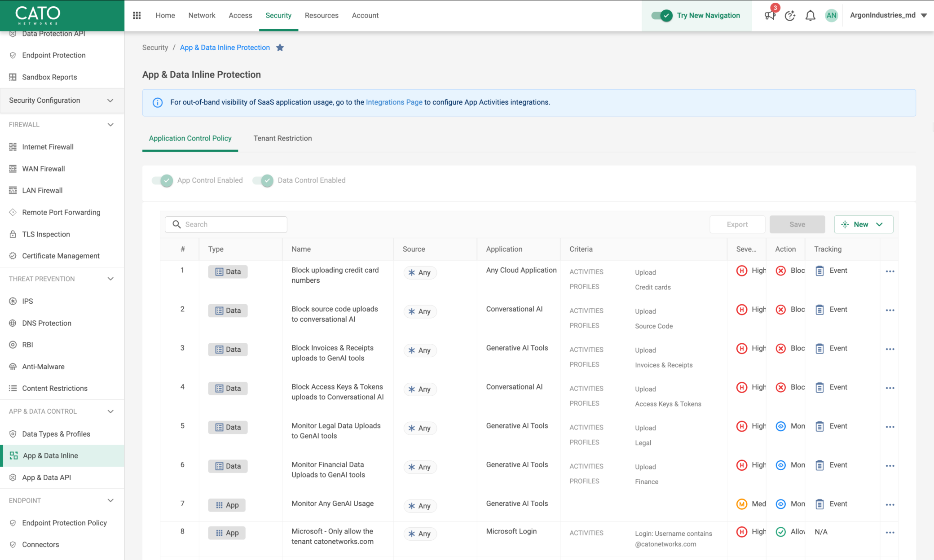Collapse the ENDPOINT section

(x=110, y=501)
